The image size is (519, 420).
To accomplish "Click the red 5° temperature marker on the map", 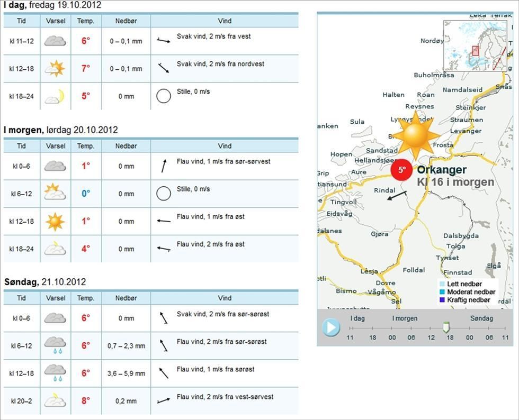I will pyautogui.click(x=401, y=170).
